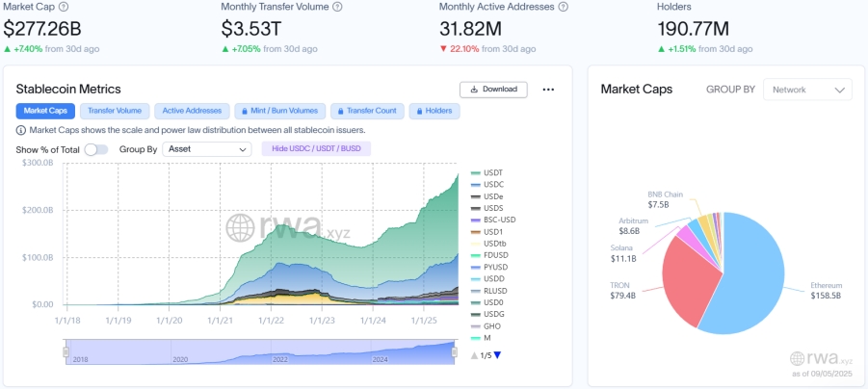
Task: Select the Transfer Count tab
Action: point(367,111)
